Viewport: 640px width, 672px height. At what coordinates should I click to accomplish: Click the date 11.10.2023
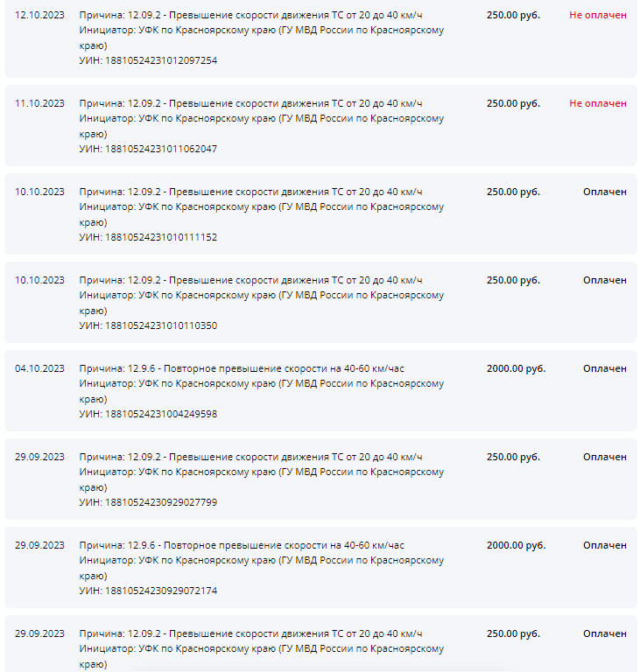(x=39, y=103)
